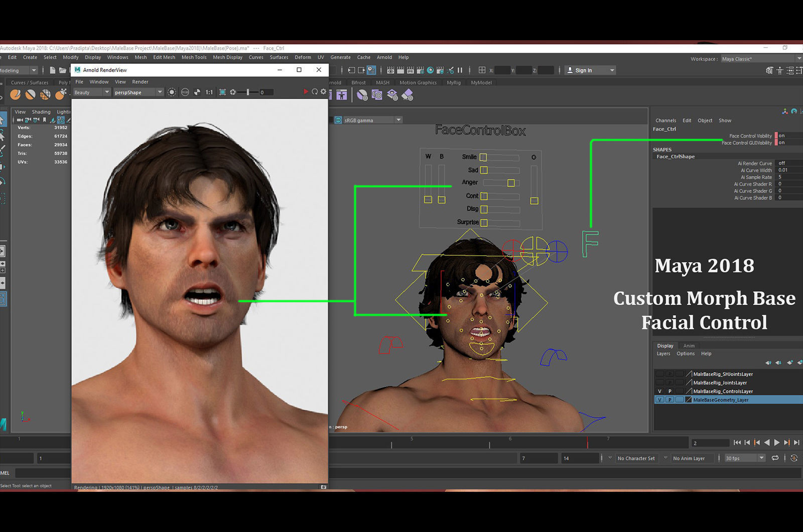Open render settings clapperboard with gear icon
Screen dimensions: 803x532
tap(420, 70)
